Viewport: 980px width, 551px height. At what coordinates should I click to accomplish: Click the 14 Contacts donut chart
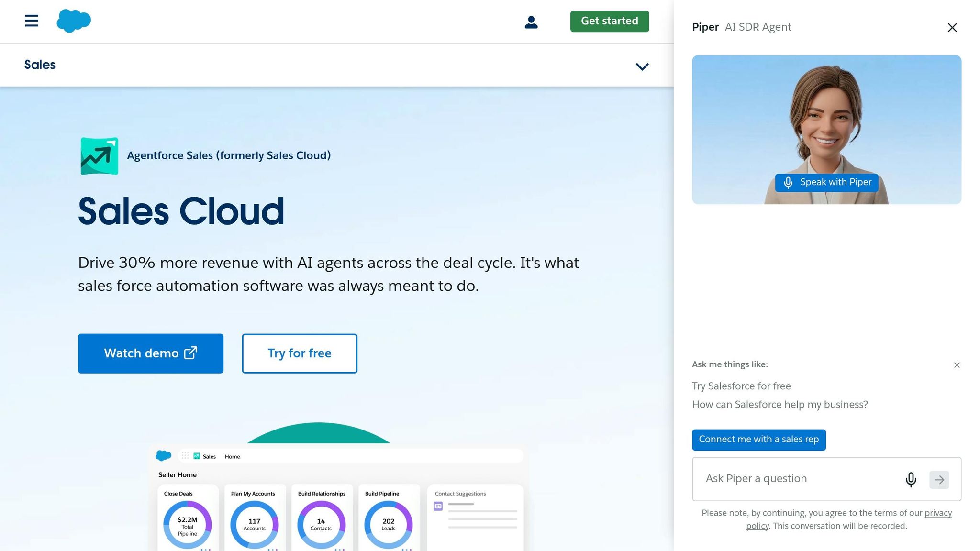pyautogui.click(x=321, y=525)
